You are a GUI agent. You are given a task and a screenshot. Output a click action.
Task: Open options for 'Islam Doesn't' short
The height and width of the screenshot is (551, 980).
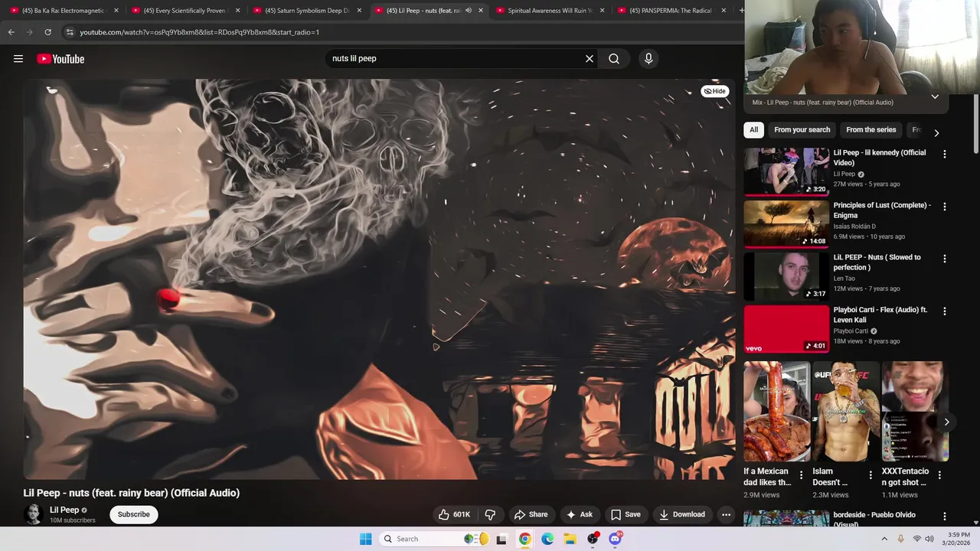tap(871, 475)
